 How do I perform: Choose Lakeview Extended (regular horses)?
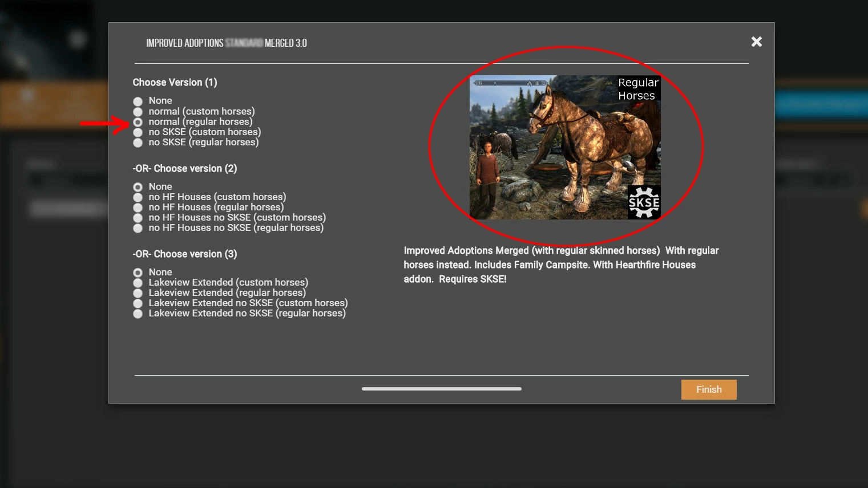[x=138, y=293]
